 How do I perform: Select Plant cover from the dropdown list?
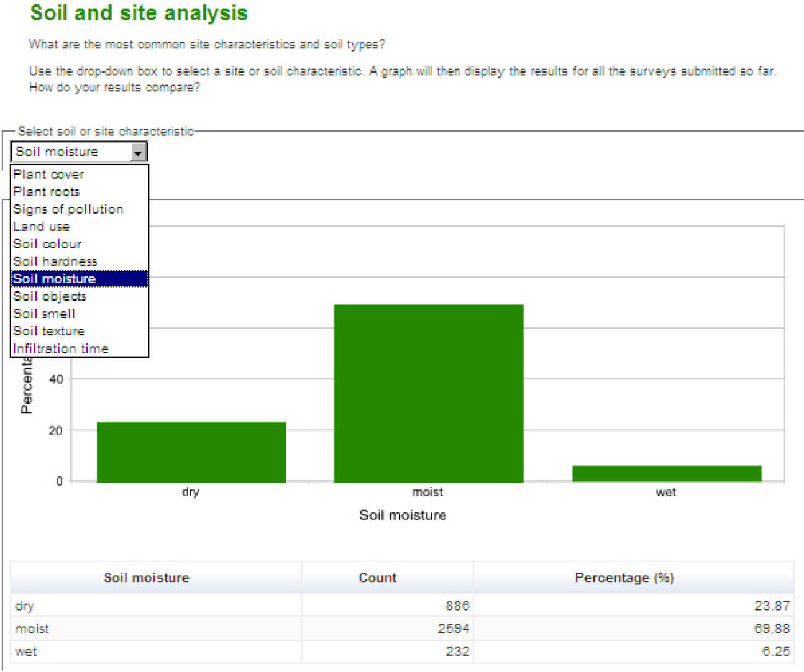tap(48, 175)
